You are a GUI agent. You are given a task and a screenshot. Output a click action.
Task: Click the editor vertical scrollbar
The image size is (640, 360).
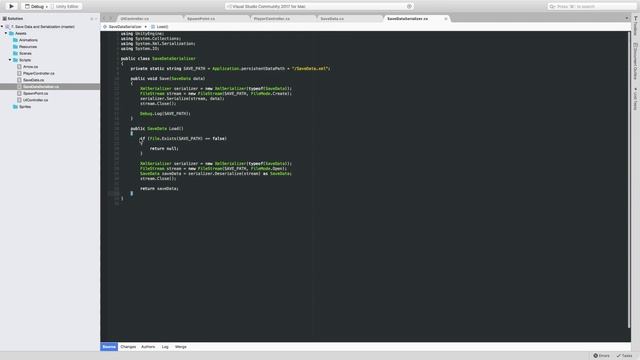click(629, 180)
